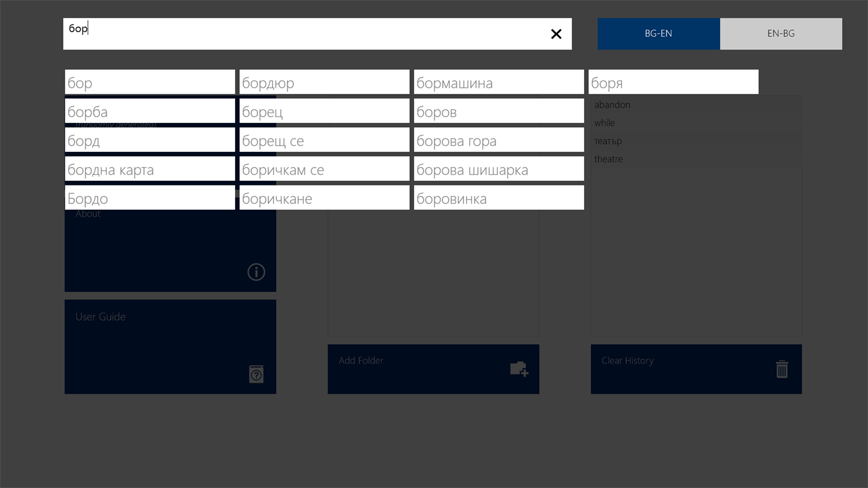Screen dimensions: 868x488
Task: Select the suggestion "боровинка"
Action: point(499,198)
